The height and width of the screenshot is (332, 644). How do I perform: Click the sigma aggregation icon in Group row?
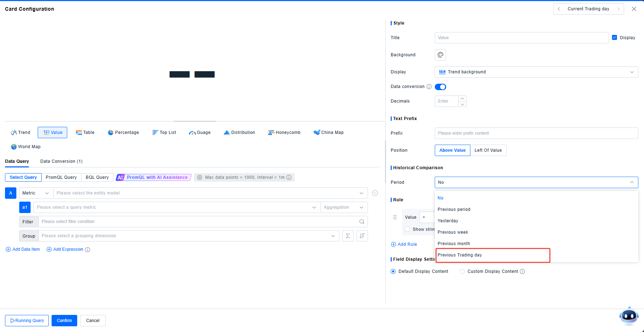(x=348, y=236)
